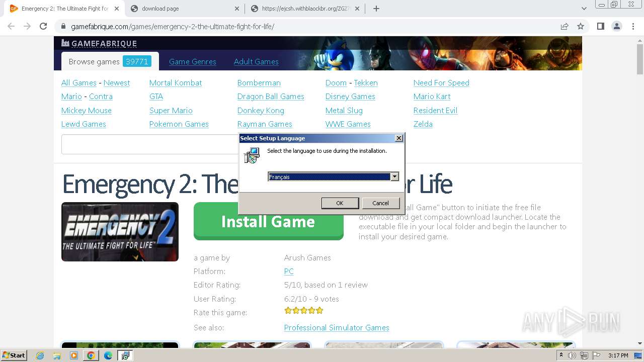This screenshot has height=362, width=644.
Task: Open the Bomberman link
Action: (x=259, y=82)
